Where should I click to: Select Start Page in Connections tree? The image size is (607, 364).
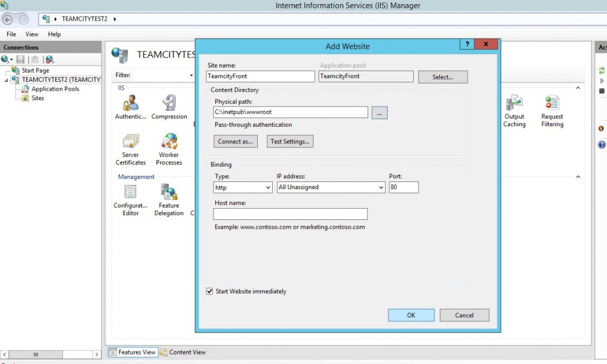[35, 71]
